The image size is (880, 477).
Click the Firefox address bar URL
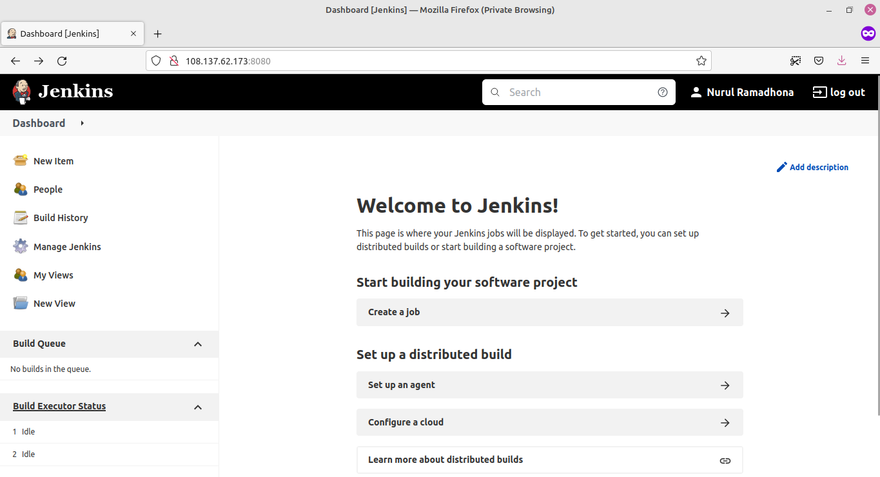click(x=228, y=61)
